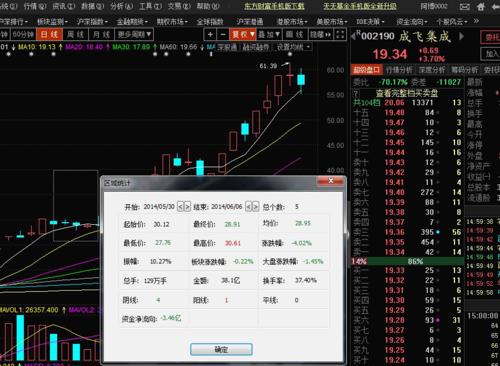Click the zoom-out minus icon above chart

tap(223, 34)
